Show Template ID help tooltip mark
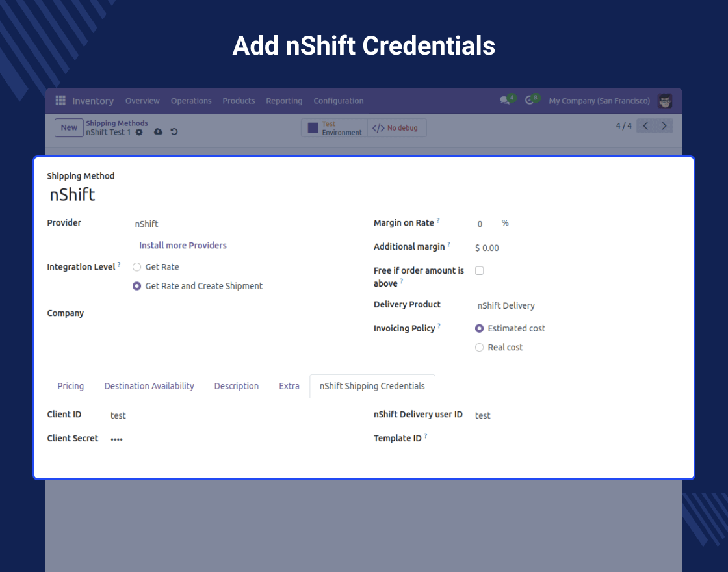 point(425,436)
